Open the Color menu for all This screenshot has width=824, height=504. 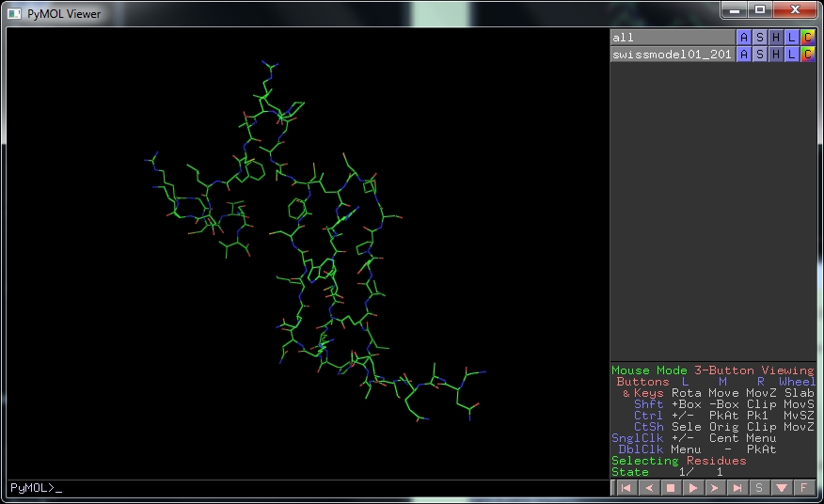tap(807, 38)
